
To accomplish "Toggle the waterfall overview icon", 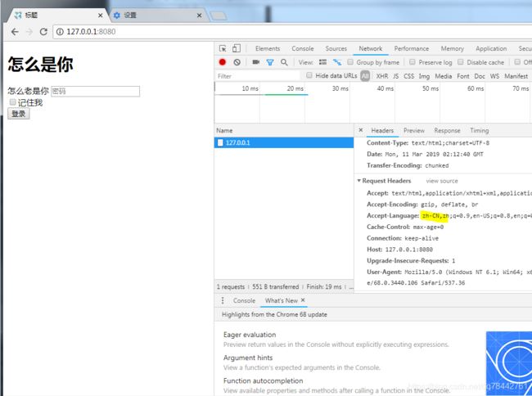I will [337, 62].
